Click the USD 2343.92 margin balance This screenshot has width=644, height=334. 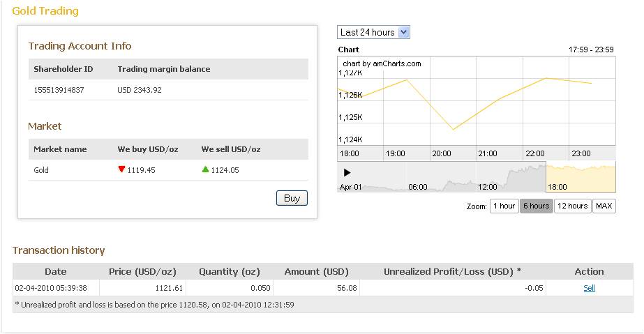click(x=140, y=90)
